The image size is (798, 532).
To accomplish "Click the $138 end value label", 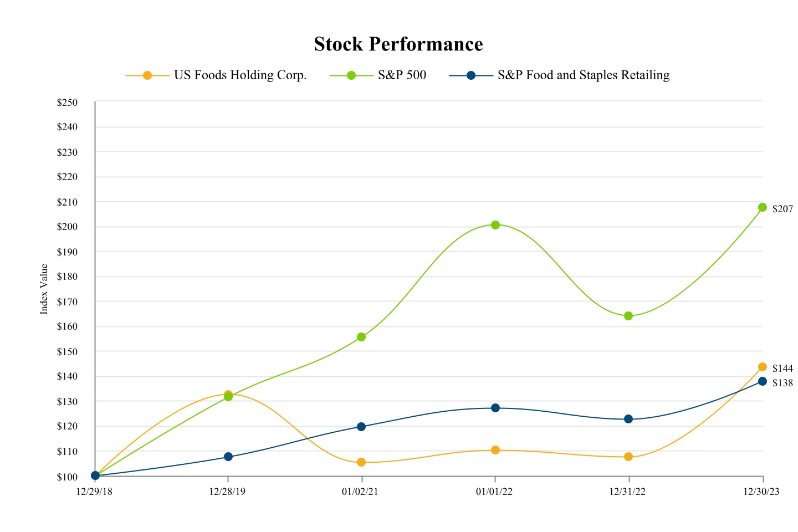I will coord(782,383).
